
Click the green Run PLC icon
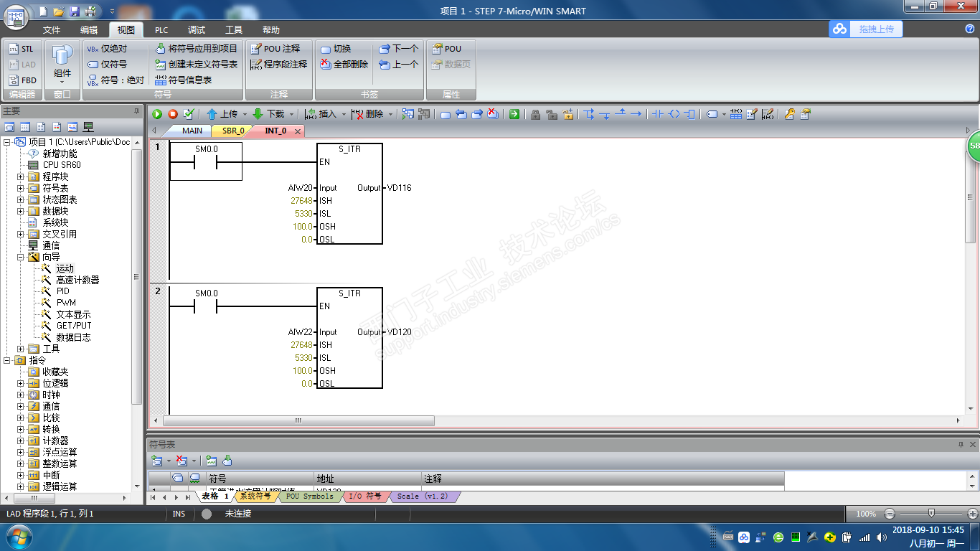[x=157, y=114]
